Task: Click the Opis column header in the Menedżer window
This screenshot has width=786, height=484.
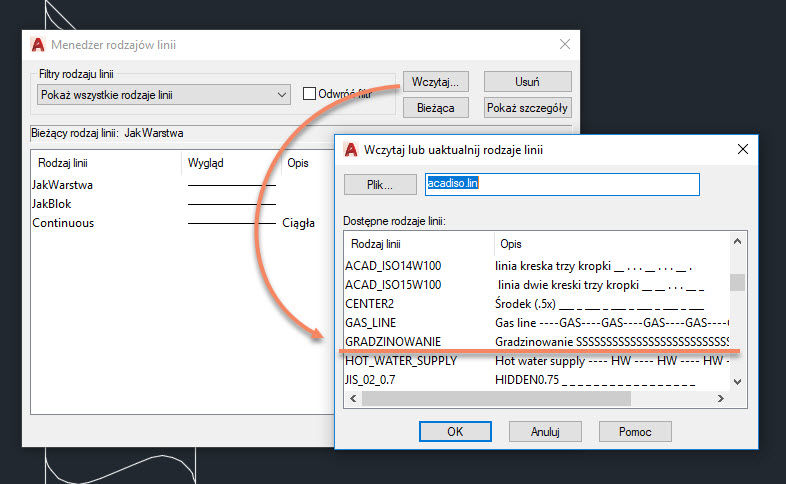Action: tap(307, 163)
